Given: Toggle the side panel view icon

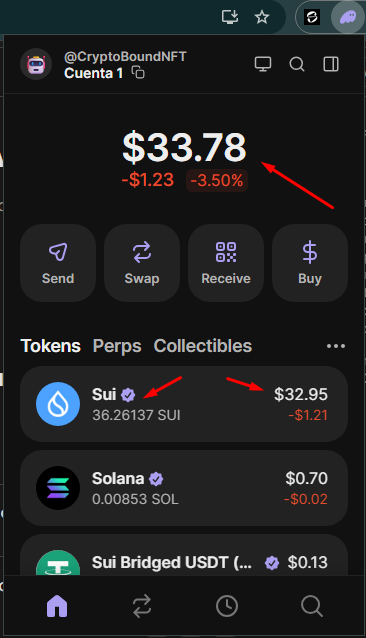Looking at the screenshot, I should 331,64.
